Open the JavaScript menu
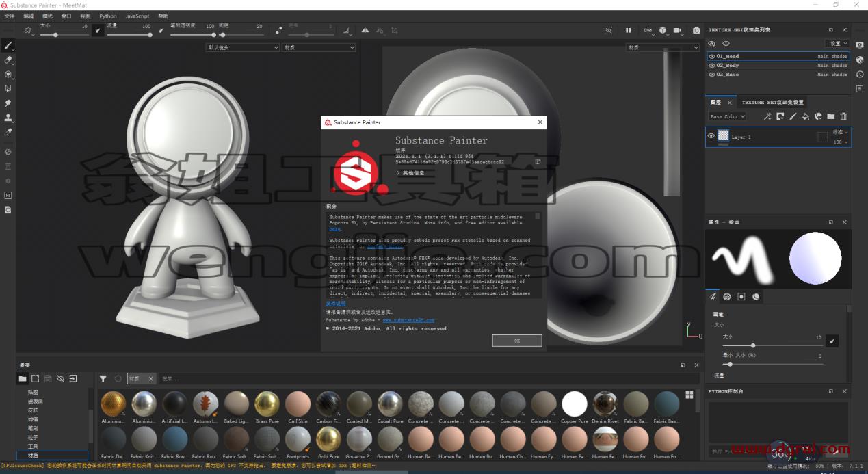The image size is (868, 474). [x=137, y=16]
